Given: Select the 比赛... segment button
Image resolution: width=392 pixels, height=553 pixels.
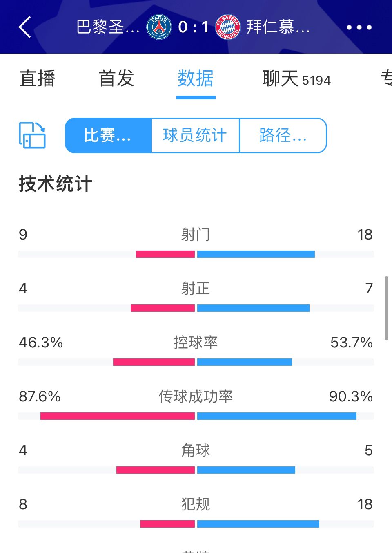Looking at the screenshot, I should tap(108, 135).
